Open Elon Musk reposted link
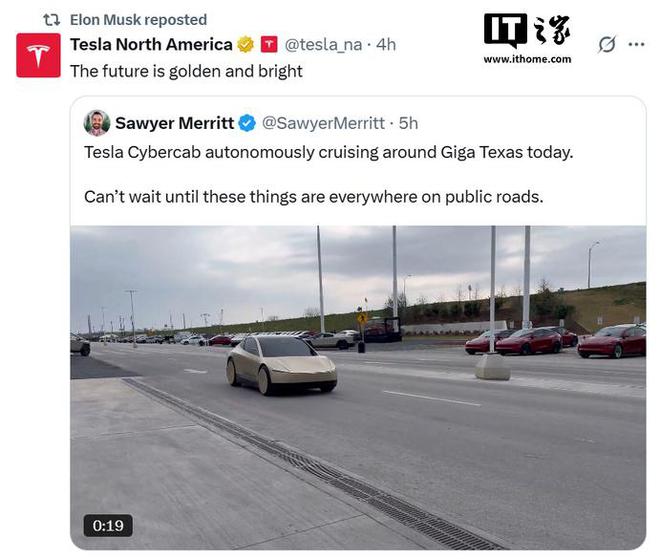 pos(139,20)
